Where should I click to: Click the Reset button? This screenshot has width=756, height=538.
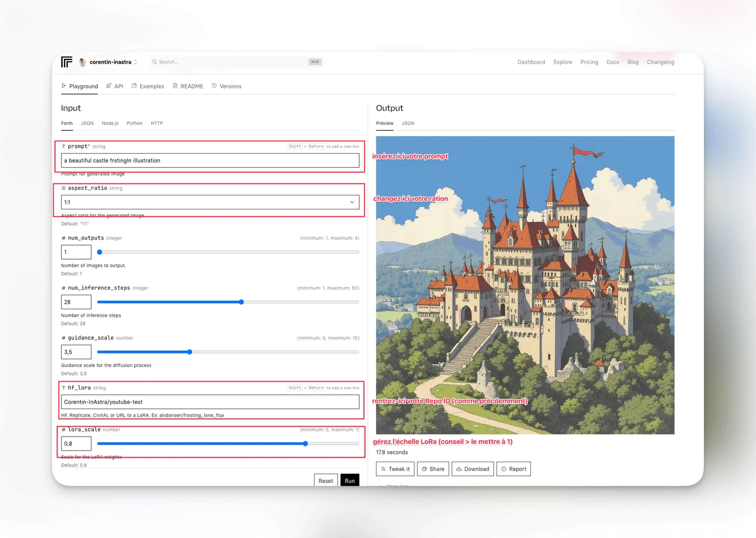click(326, 480)
